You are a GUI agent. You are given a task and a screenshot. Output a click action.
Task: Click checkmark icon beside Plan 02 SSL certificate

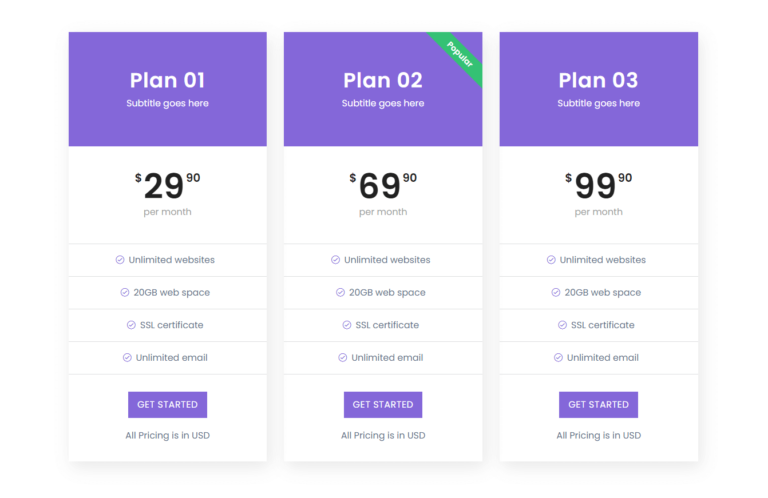click(x=347, y=325)
